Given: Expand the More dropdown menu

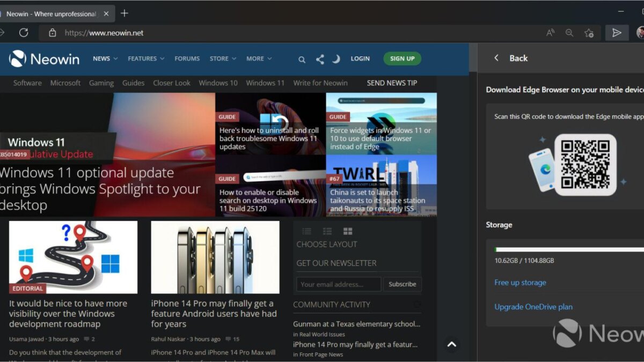Looking at the screenshot, I should point(259,58).
